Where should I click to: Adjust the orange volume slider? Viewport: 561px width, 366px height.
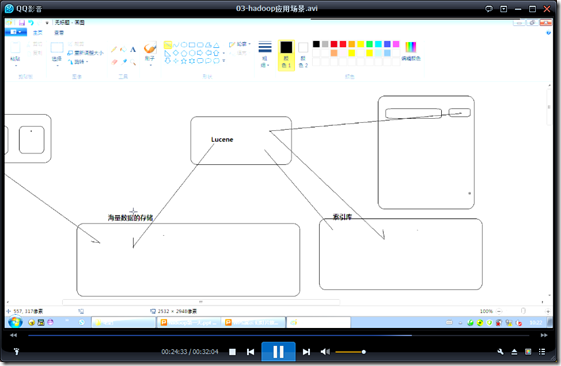pyautogui.click(x=351, y=352)
